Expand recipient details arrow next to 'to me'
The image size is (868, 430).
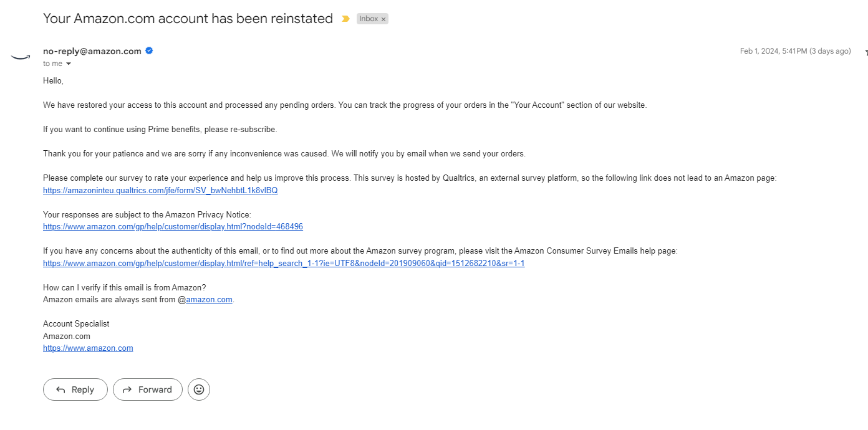pos(69,64)
